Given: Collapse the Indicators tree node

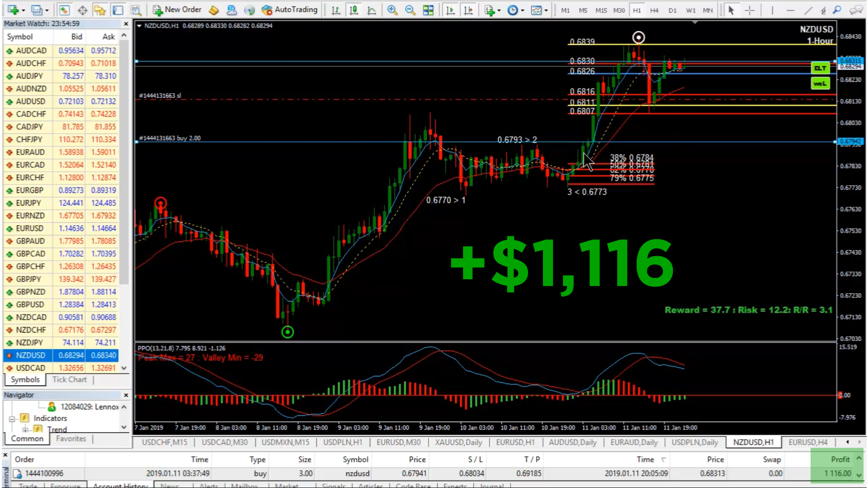Looking at the screenshot, I should click(12, 418).
